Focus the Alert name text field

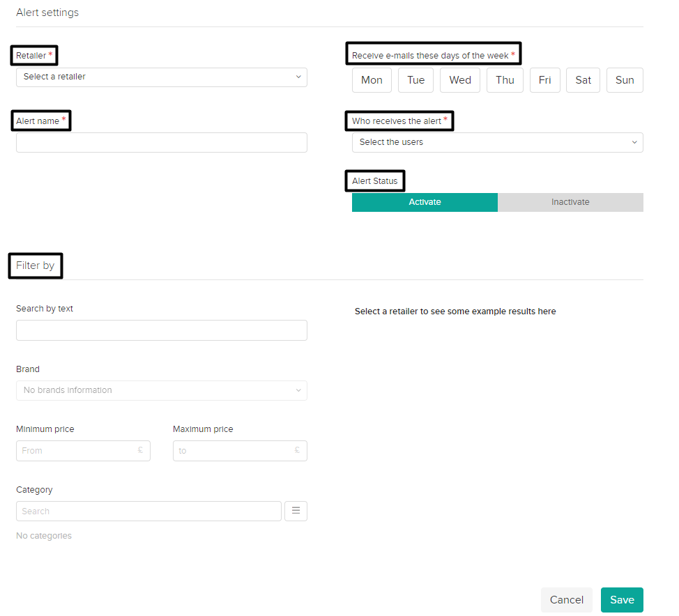(x=161, y=143)
